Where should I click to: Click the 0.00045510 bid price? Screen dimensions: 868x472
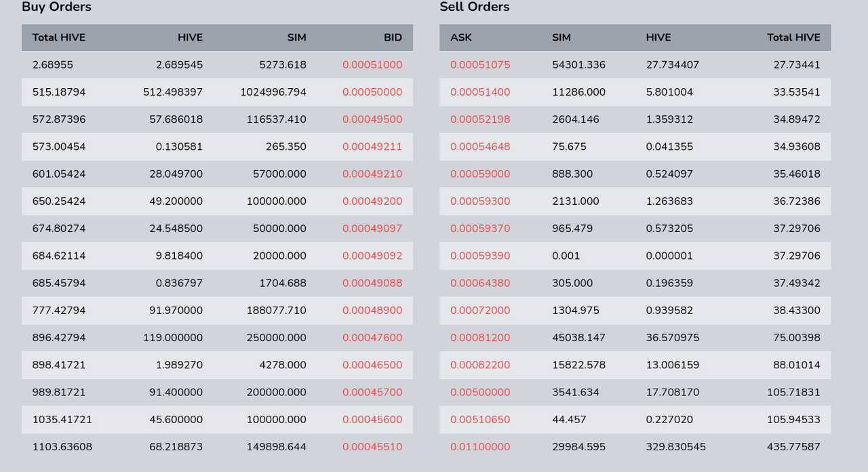tap(372, 447)
